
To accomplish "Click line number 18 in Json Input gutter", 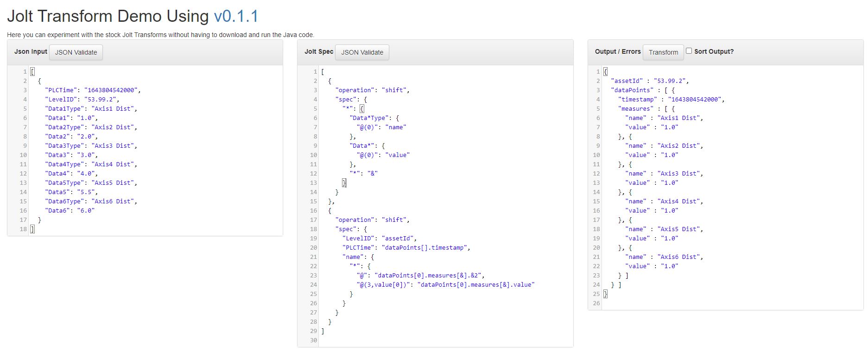I will tap(23, 229).
